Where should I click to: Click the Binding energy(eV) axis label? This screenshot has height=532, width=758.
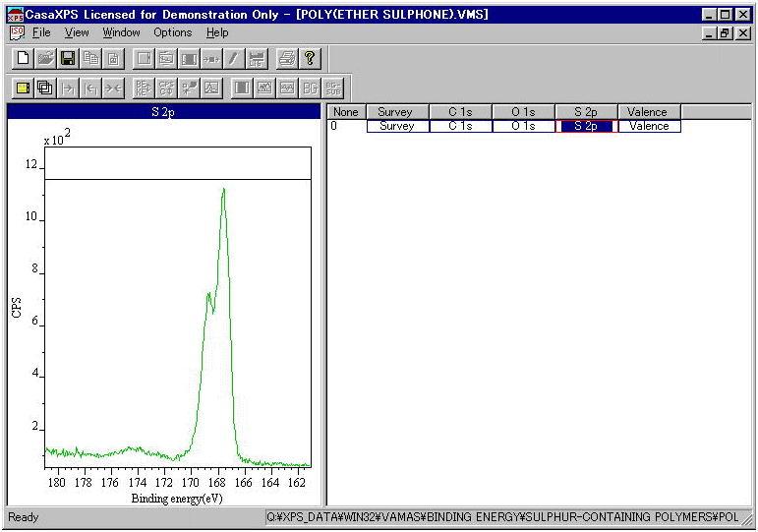click(177, 499)
